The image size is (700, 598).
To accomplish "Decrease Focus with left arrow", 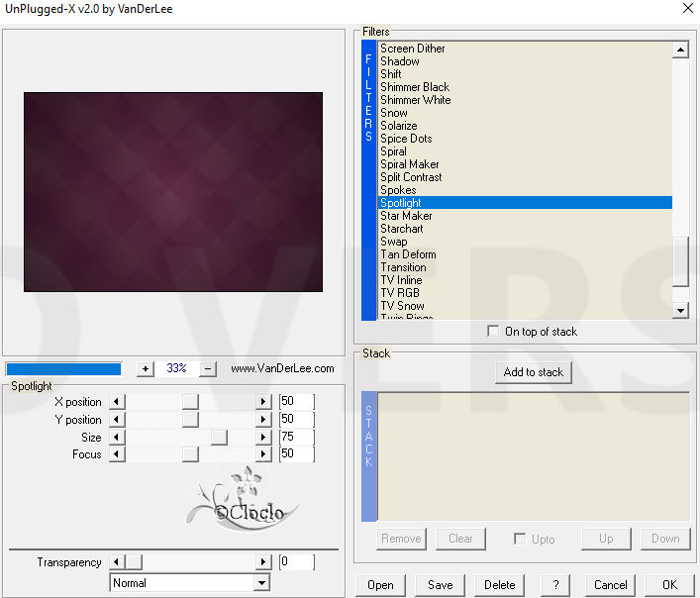I will click(x=117, y=454).
